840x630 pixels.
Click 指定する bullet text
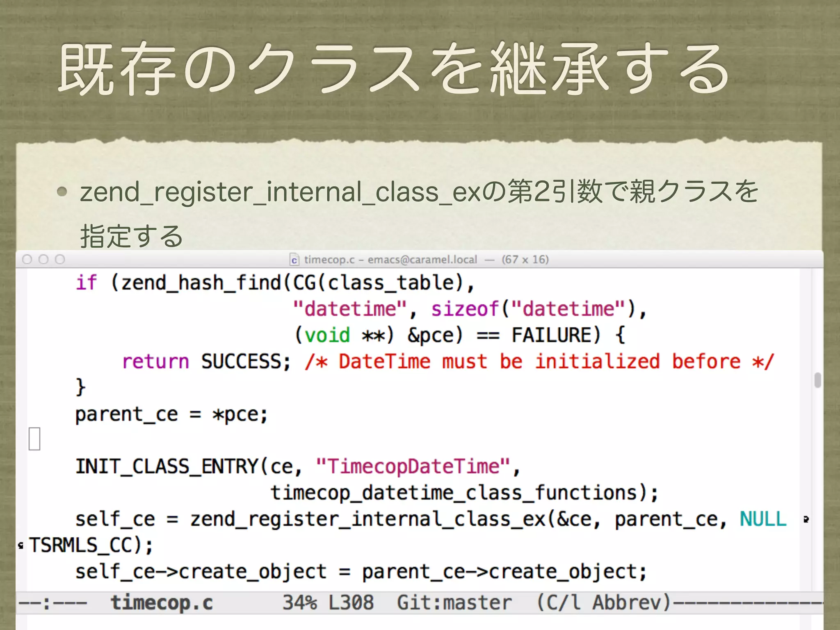pos(131,236)
